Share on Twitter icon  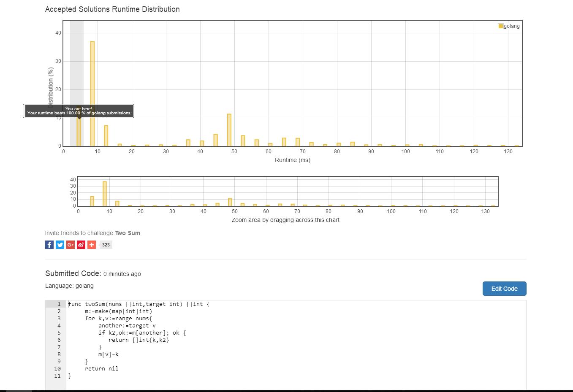(x=60, y=245)
